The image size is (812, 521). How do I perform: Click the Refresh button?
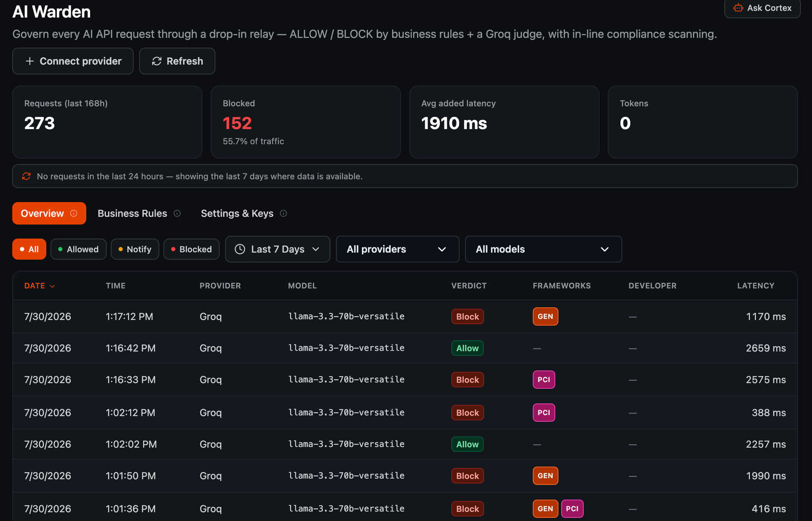(x=177, y=61)
